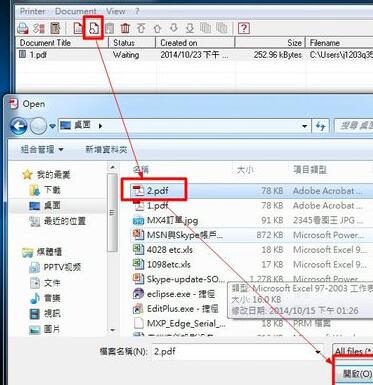Image resolution: width=373 pixels, height=385 pixels.
Task: Select 桌面 in navigation pane
Action: (x=45, y=205)
